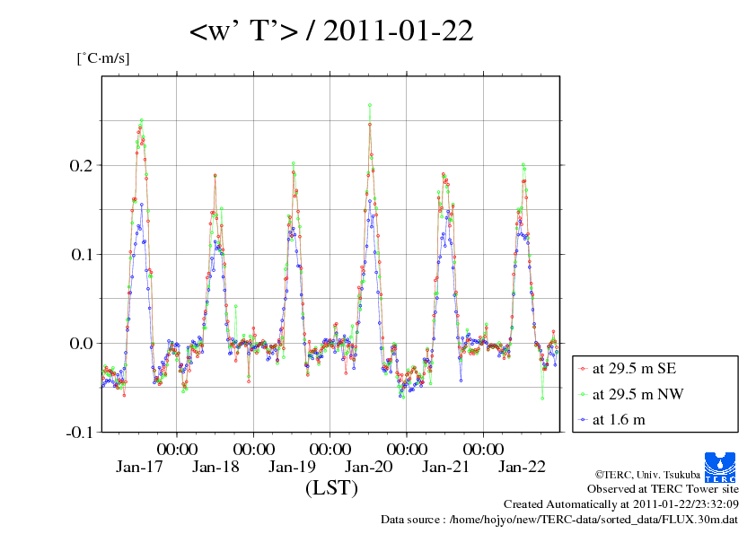Click the Jan-21 date label
Image resolution: width=756 pixels, height=534 pixels.
tap(445, 467)
